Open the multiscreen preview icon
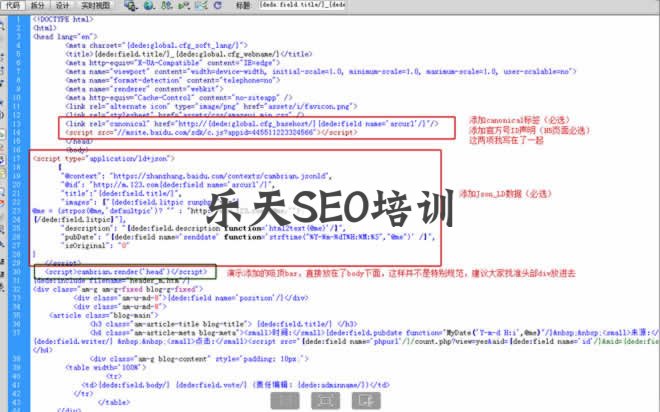Viewport: 660px width, 412px height. pos(130,5)
